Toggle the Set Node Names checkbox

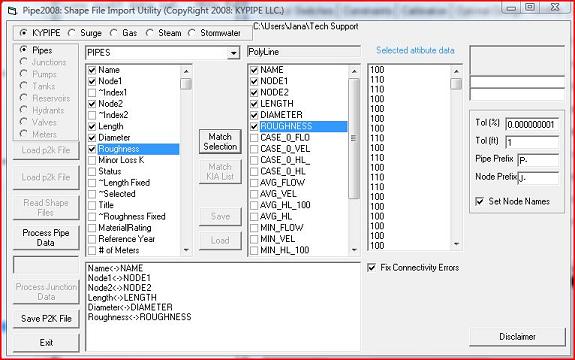(x=479, y=201)
